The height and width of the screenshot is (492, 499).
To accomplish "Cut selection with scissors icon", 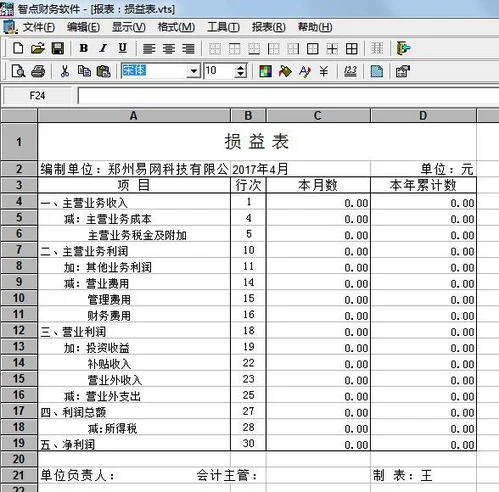I will tap(65, 71).
